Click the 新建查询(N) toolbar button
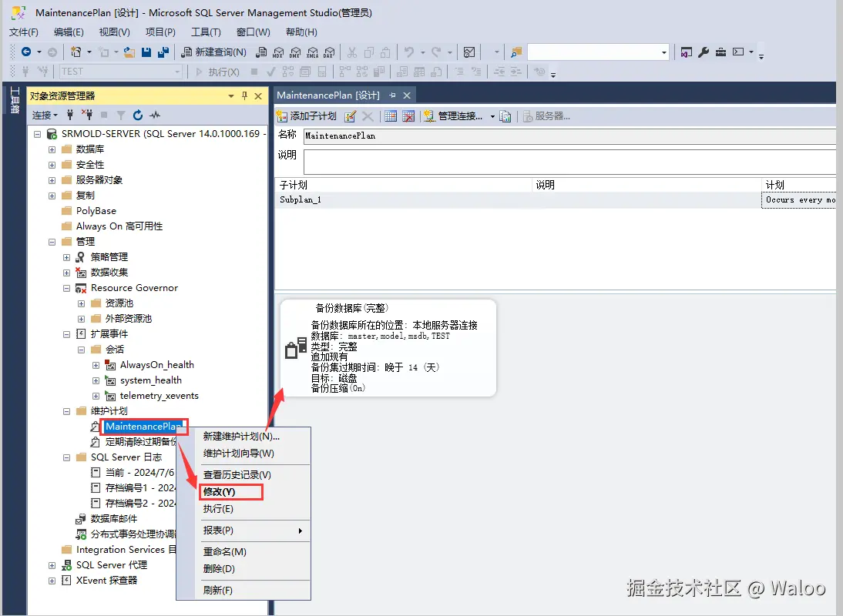Image resolution: width=843 pixels, height=616 pixels. point(213,52)
